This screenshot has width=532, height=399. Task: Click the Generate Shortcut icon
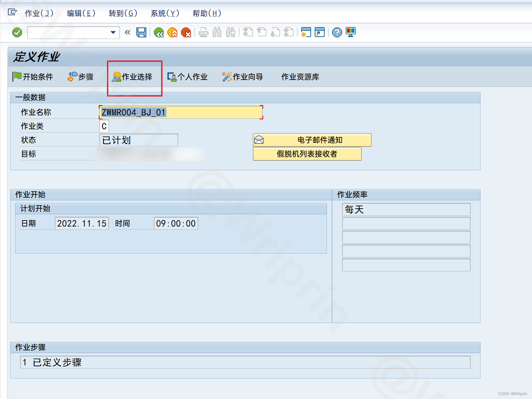coord(320,32)
